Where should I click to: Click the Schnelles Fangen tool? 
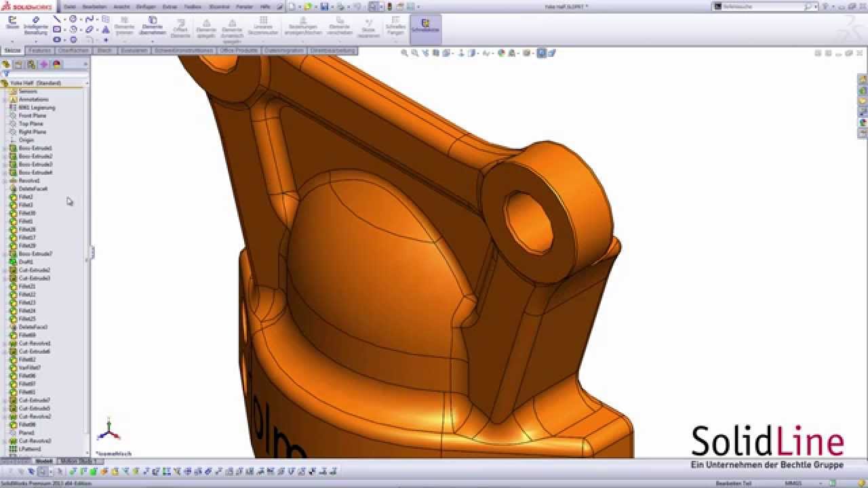[x=395, y=27]
